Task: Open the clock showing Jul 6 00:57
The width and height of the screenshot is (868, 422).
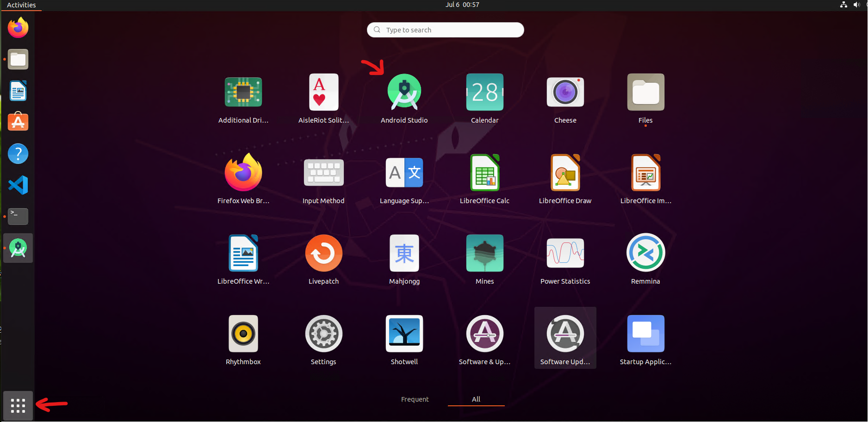Action: [462, 5]
